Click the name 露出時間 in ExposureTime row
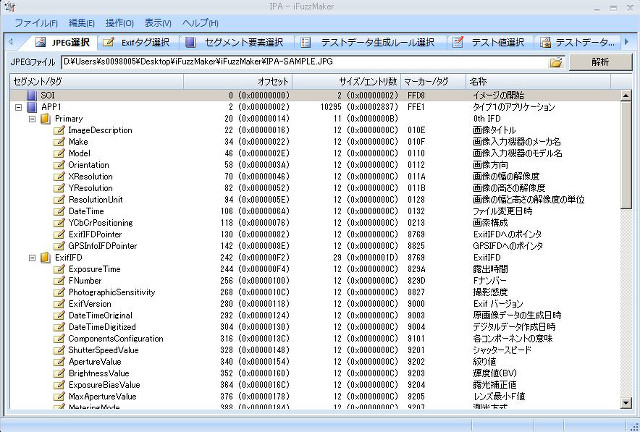 point(490,269)
